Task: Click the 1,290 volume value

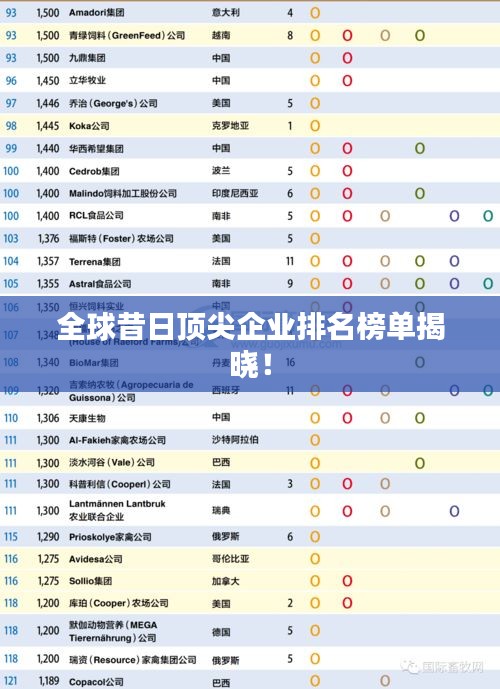Action: 48,537
